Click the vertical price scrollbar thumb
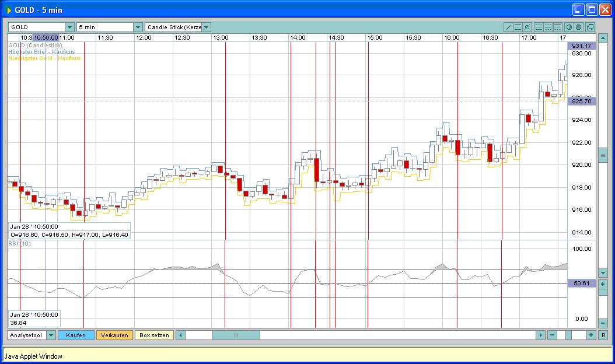This screenshot has height=364, width=615. pyautogui.click(x=603, y=155)
